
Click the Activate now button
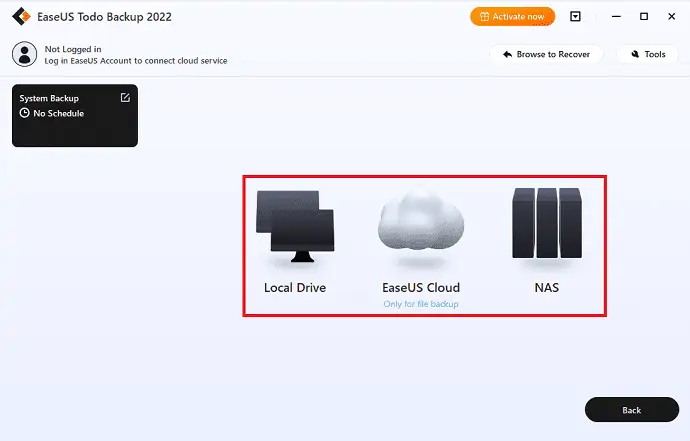[x=513, y=17]
